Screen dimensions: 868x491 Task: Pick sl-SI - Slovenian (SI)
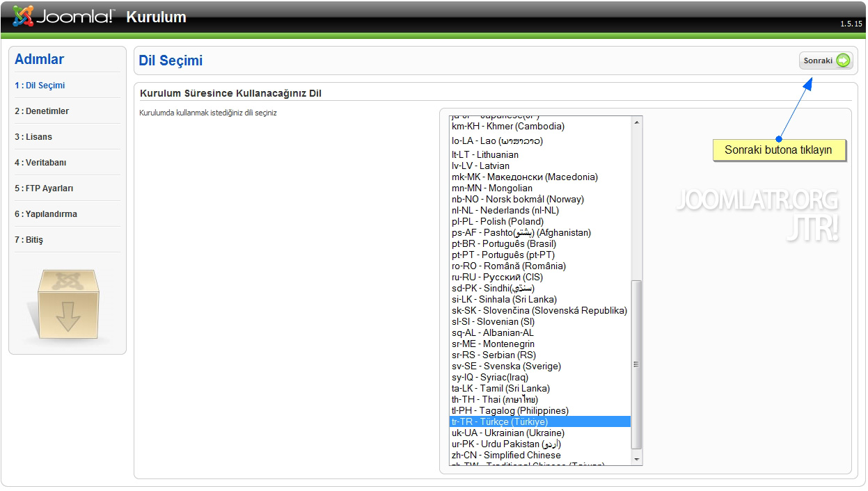(540, 321)
